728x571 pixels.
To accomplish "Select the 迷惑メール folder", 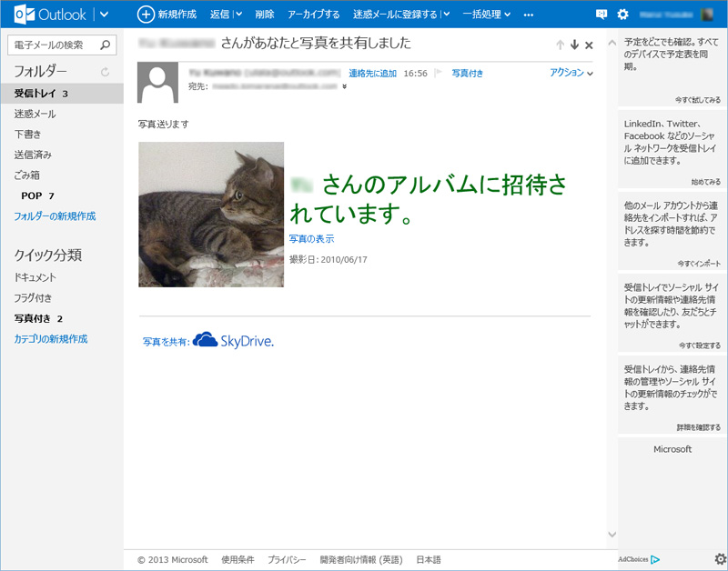I will tap(35, 114).
